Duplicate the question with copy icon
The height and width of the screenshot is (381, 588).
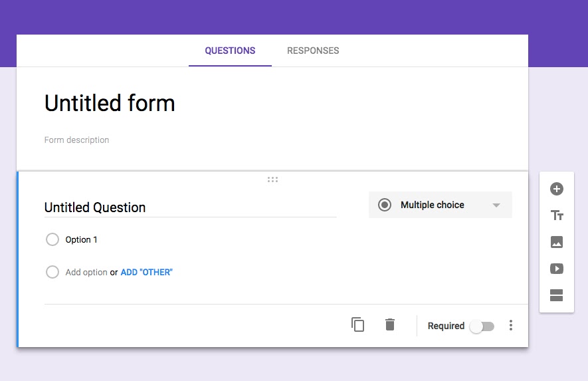click(357, 324)
